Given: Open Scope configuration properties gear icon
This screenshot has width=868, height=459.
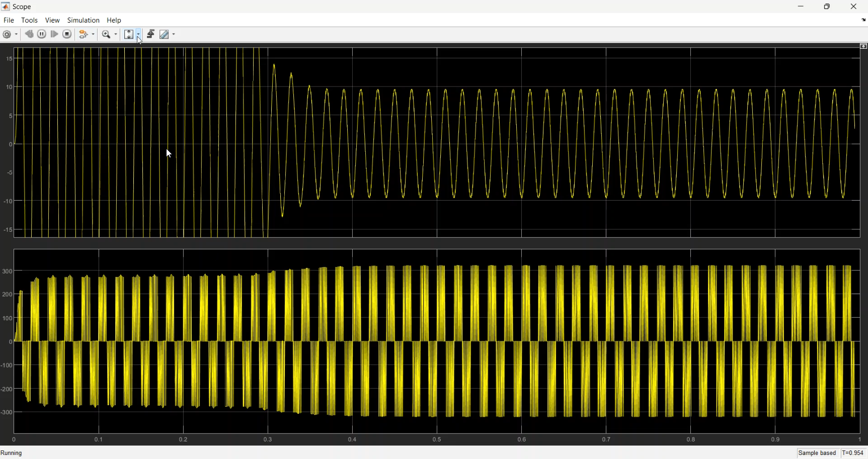Looking at the screenshot, I should click(7, 35).
